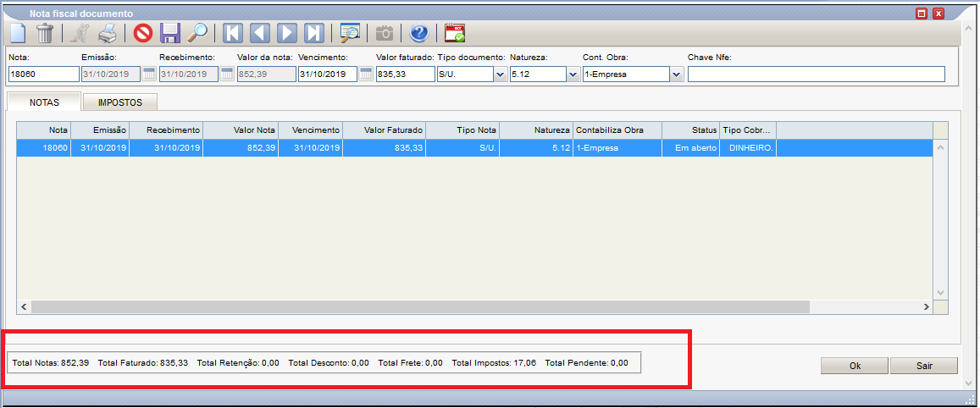This screenshot has height=408, width=980.
Task: Switch to the NOTAS tab
Action: [x=44, y=102]
